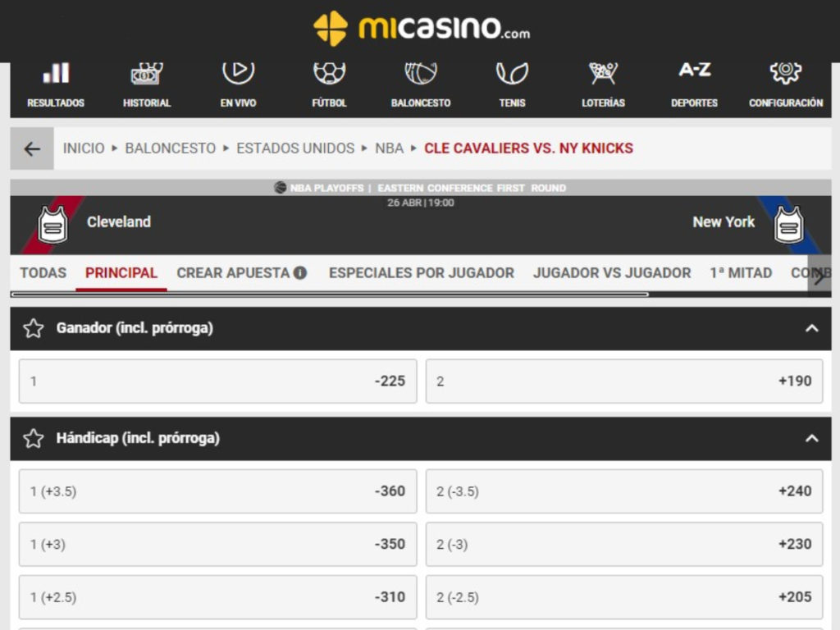Select handicap 2 (-2.5) at +205
Screen dimensions: 840x630
(x=624, y=597)
